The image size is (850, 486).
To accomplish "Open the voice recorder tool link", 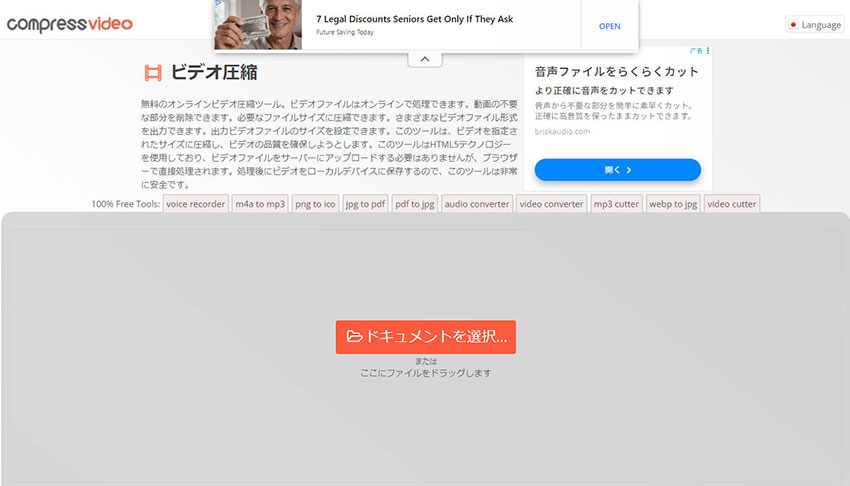I will (195, 204).
